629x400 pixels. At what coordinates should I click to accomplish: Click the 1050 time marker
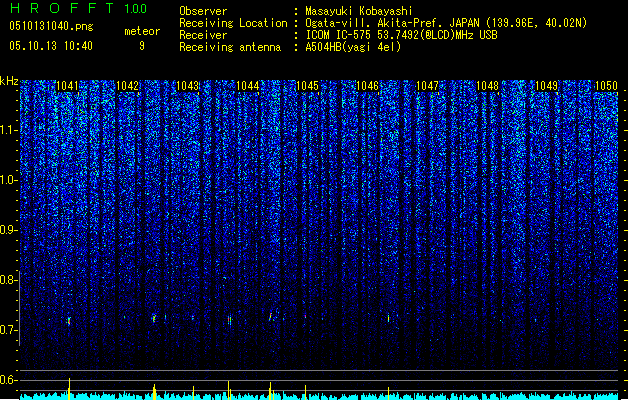[x=606, y=86]
